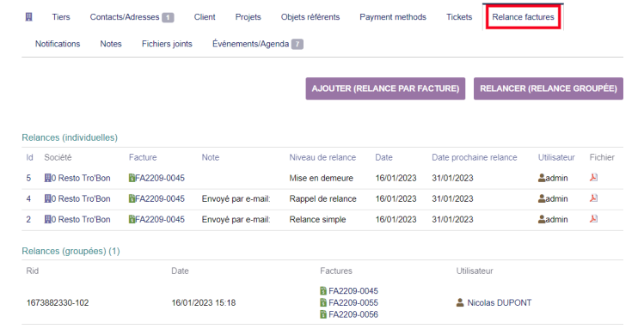Open PDF file icon for relance id 4

[593, 198]
